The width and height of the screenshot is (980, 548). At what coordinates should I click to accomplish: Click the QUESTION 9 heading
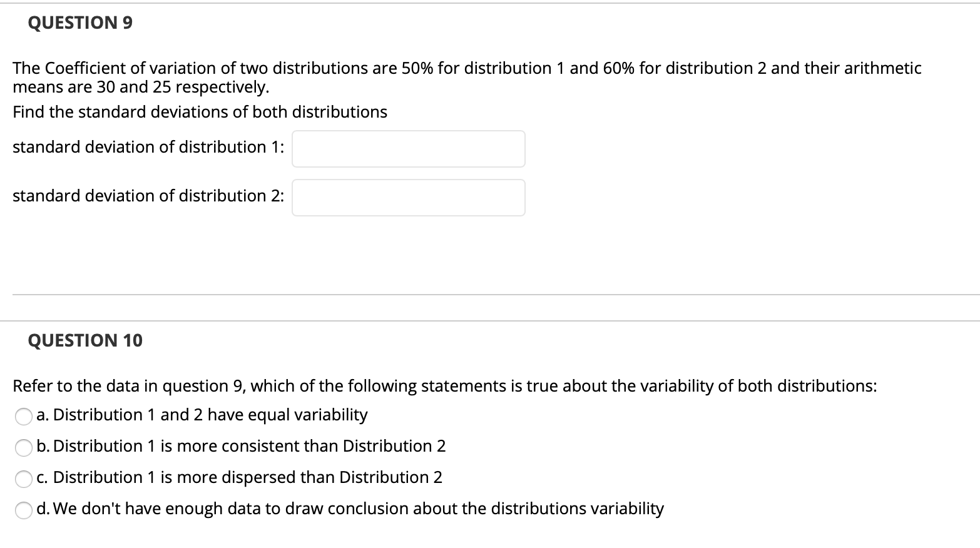coord(80,23)
